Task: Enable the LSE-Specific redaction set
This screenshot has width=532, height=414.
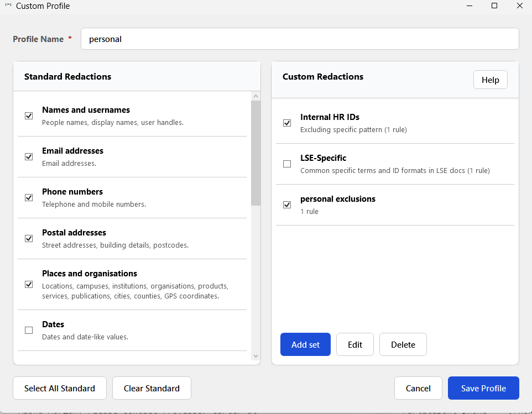Action: click(x=287, y=164)
